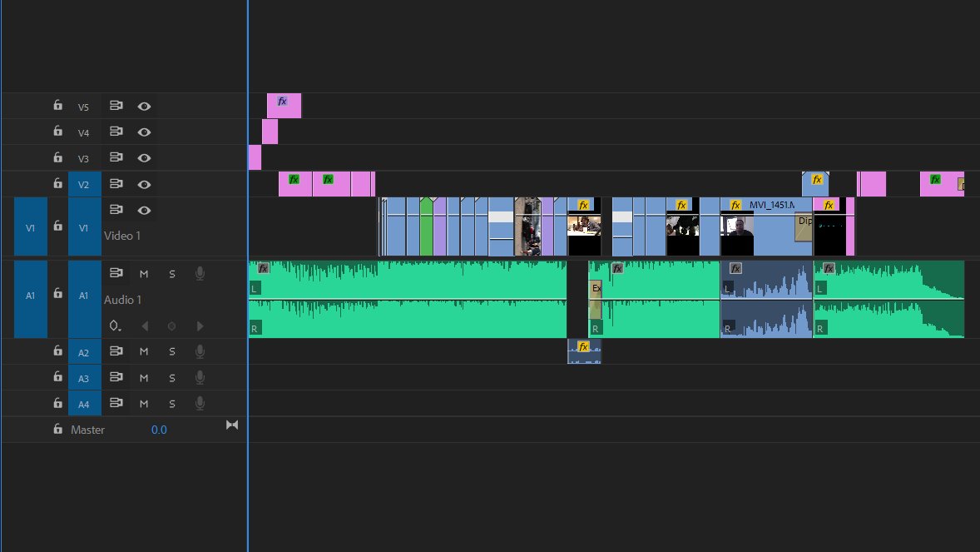Toggle lock on Audio 1 track
980x552 pixels.
57,294
